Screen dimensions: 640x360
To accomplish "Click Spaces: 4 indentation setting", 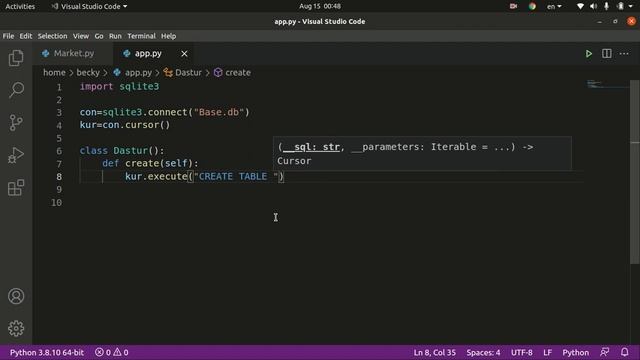I will click(483, 352).
